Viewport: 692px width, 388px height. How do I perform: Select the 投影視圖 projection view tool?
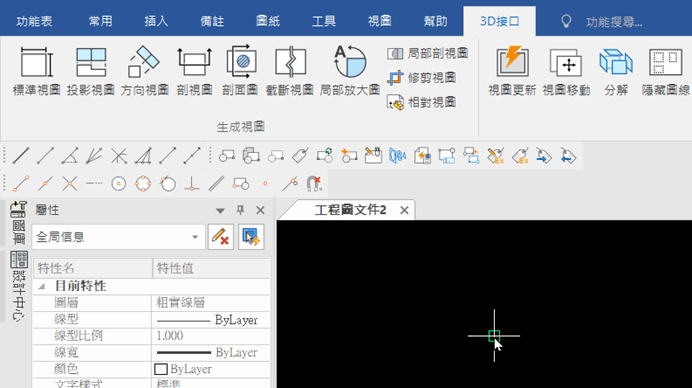(91, 71)
